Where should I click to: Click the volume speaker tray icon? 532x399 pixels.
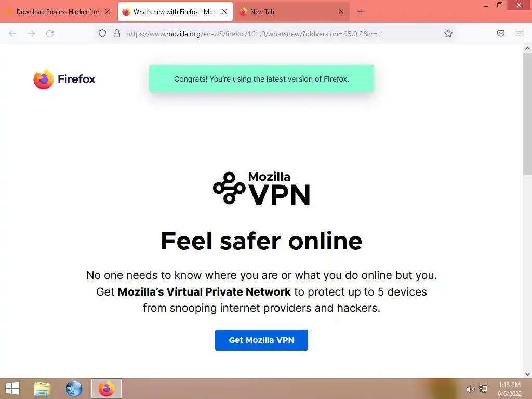pos(470,389)
